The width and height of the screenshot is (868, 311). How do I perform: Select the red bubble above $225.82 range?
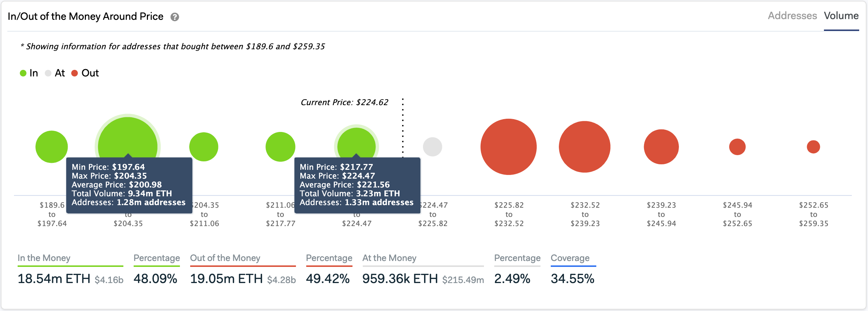(x=510, y=146)
